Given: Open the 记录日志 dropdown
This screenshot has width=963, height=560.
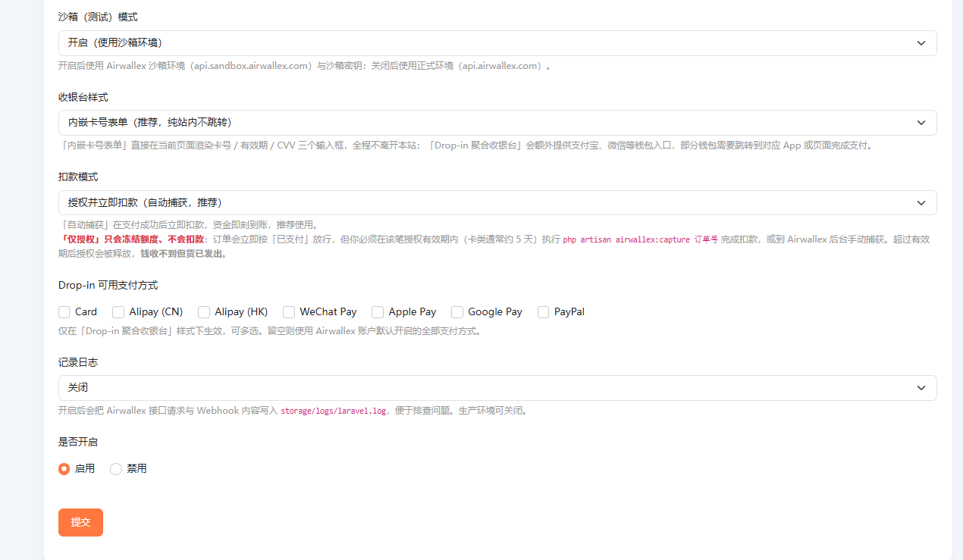Looking at the screenshot, I should pyautogui.click(x=497, y=388).
